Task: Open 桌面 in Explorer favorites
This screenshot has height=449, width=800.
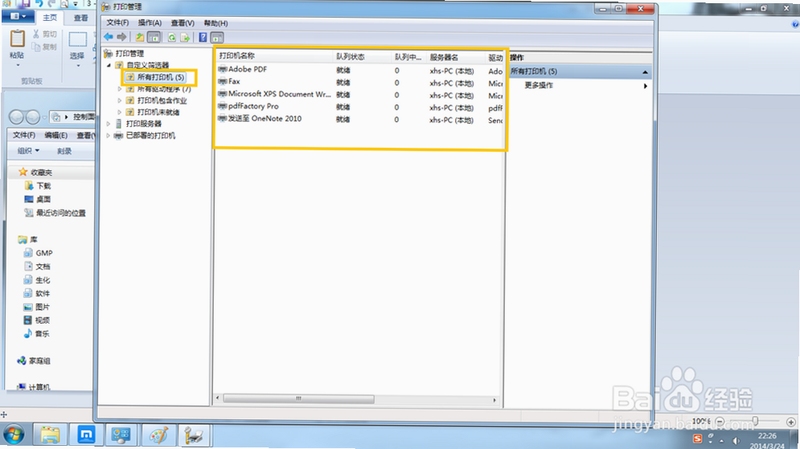Action: [x=38, y=199]
